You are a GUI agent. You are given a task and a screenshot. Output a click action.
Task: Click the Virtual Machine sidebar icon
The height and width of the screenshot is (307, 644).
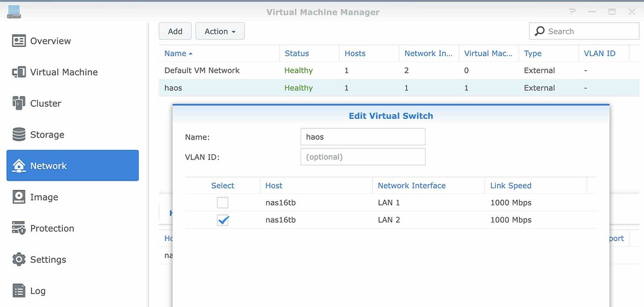(19, 72)
